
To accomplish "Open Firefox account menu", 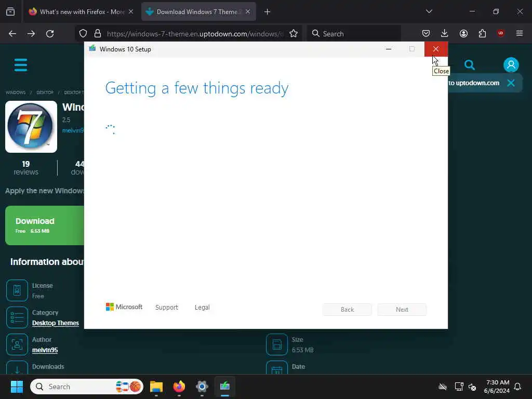I will click(x=463, y=33).
